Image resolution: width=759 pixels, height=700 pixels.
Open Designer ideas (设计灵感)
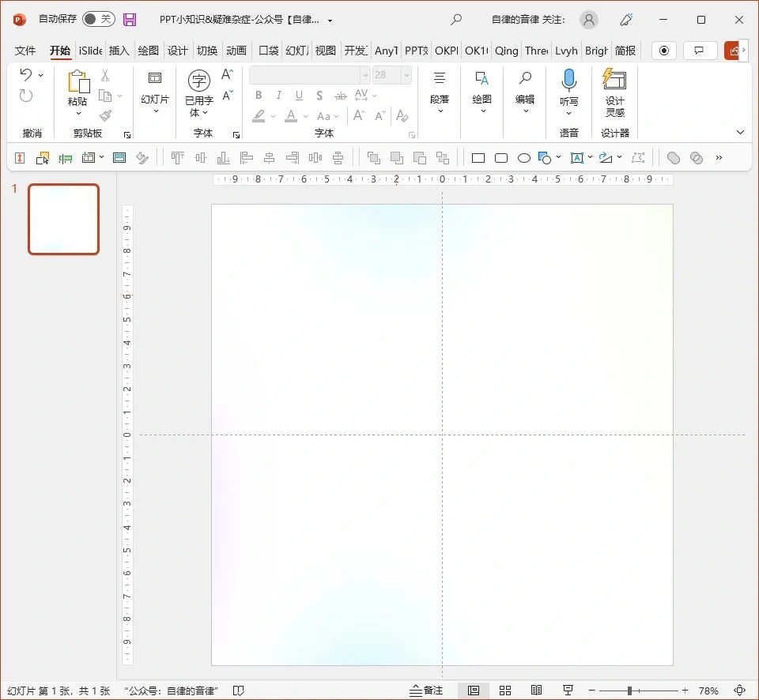click(x=614, y=93)
